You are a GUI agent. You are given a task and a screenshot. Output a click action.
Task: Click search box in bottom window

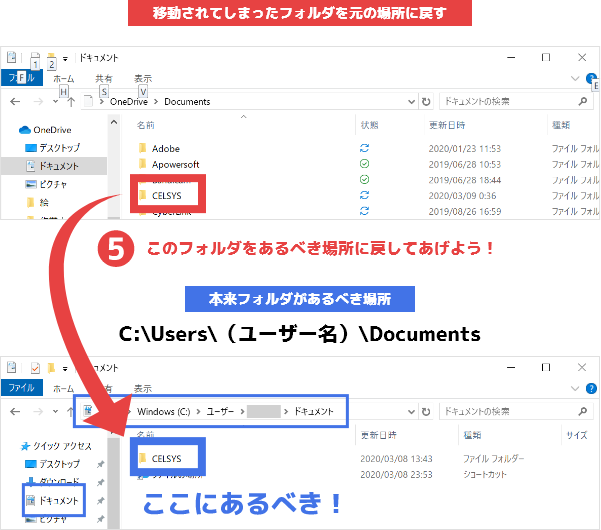coord(514,412)
